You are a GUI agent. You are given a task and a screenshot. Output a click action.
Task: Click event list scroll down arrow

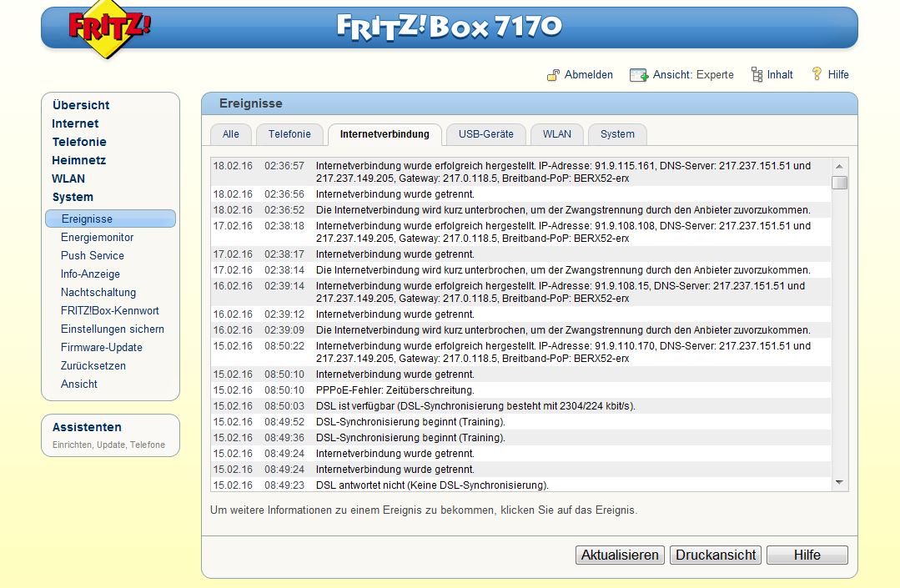[x=839, y=482]
